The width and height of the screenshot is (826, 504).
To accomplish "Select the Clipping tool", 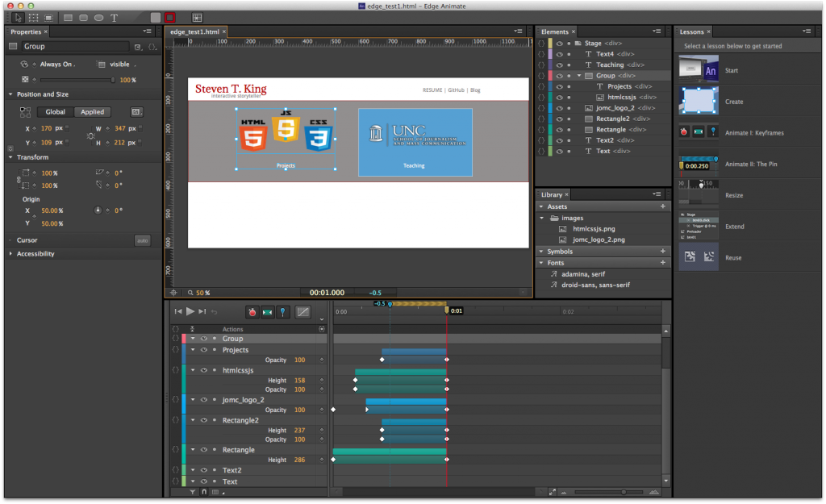I will pos(48,18).
